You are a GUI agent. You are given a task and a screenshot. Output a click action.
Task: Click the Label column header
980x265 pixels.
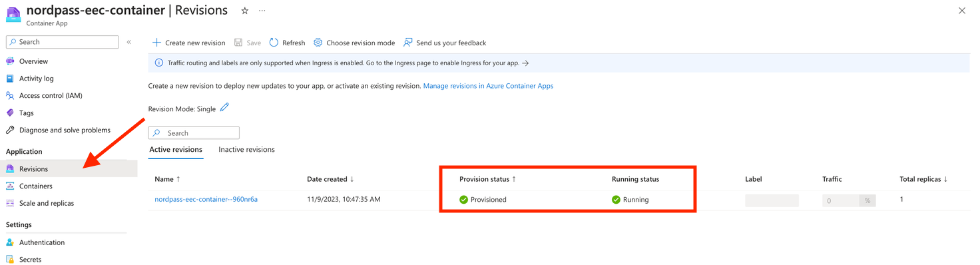coord(754,179)
